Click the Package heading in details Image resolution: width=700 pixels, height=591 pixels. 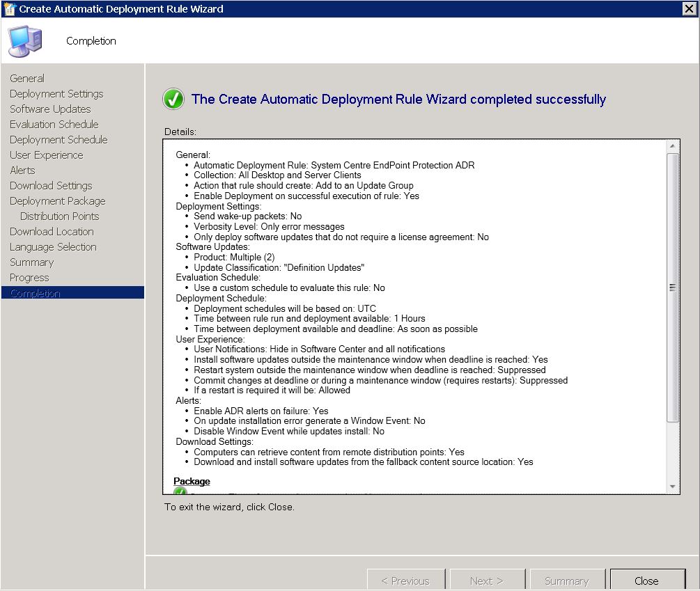pos(192,481)
